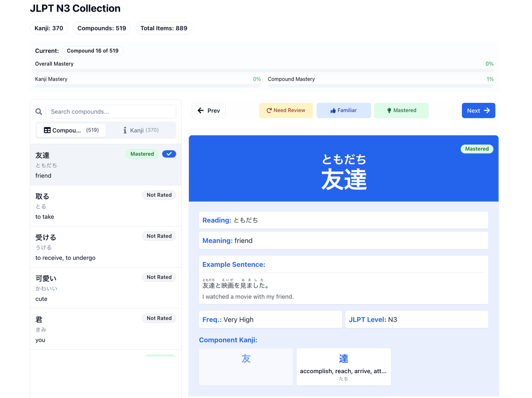Image resolution: width=532 pixels, height=398 pixels.
Task: Click the left arrow icon on Prev
Action: [x=201, y=110]
